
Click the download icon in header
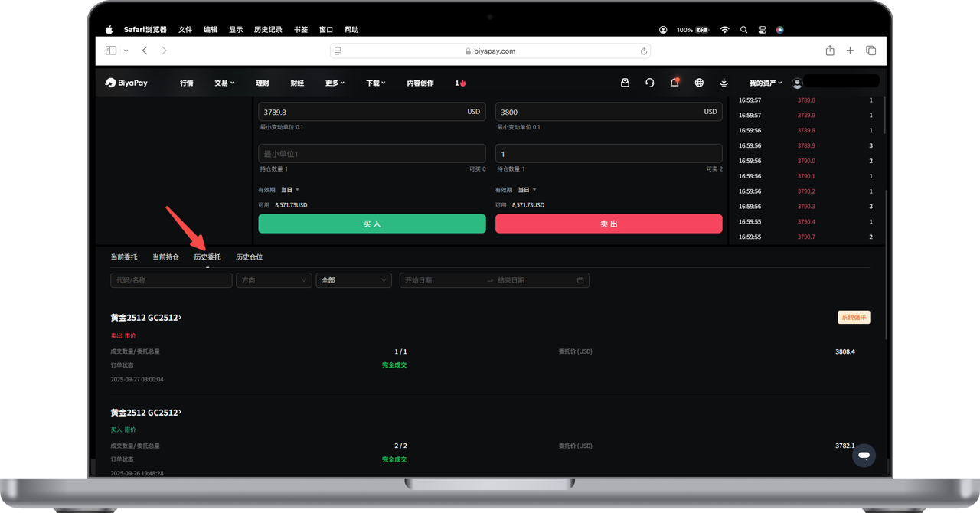click(x=724, y=83)
